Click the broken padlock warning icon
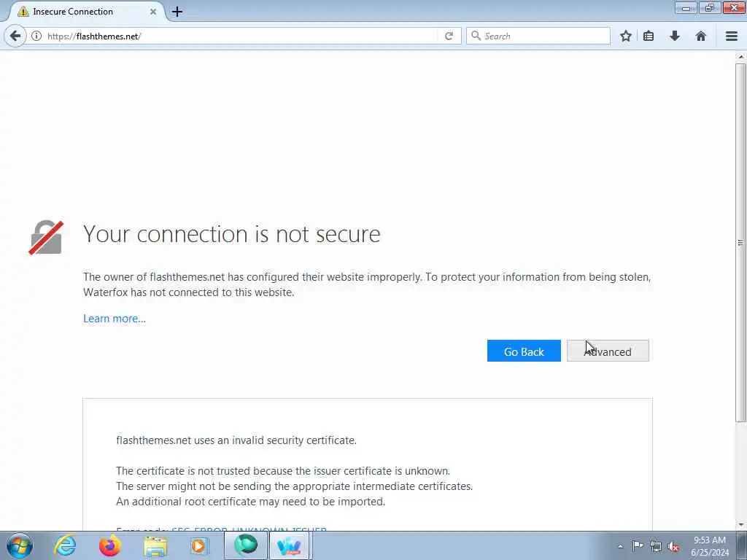Image resolution: width=747 pixels, height=560 pixels. click(x=46, y=237)
